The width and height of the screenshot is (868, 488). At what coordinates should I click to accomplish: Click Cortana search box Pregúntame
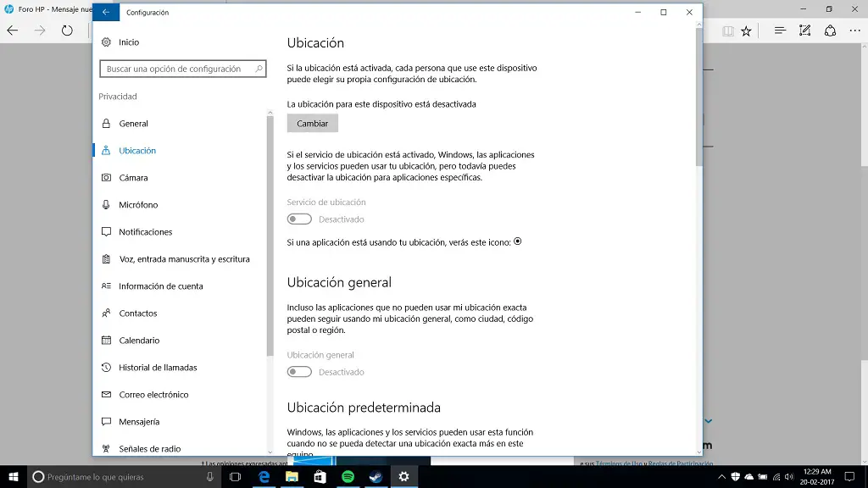[123, 476]
